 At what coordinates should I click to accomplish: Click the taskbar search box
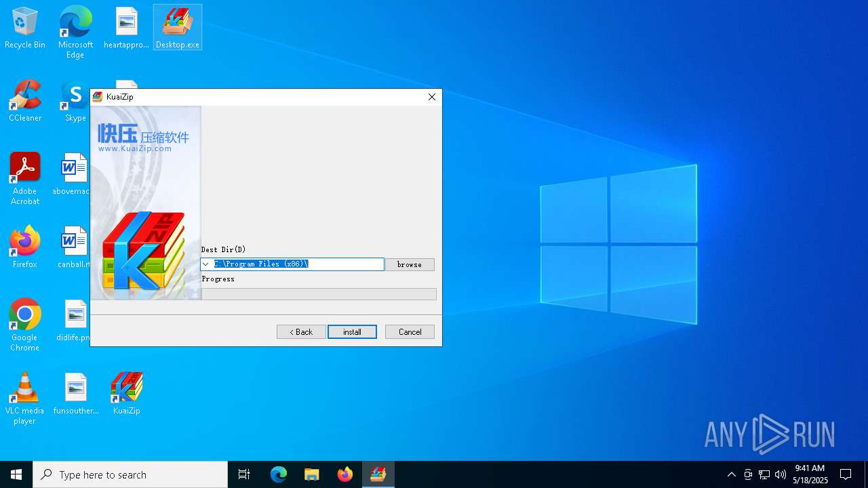(x=130, y=474)
